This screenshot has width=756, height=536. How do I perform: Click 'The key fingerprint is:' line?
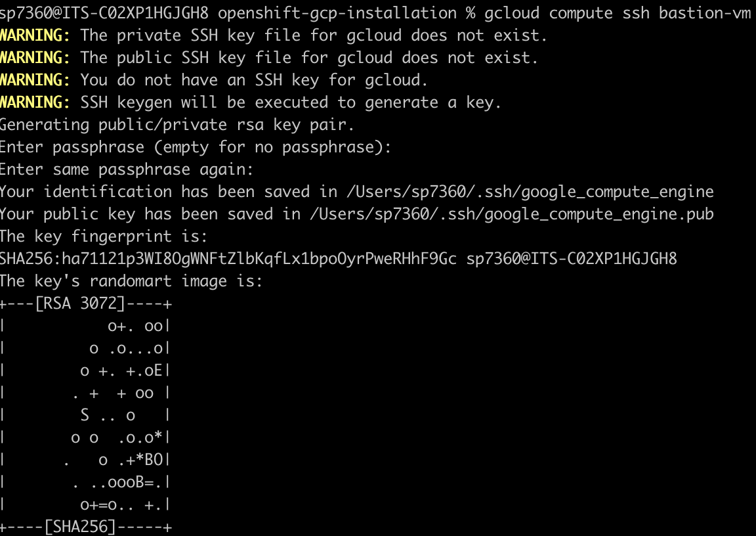pos(104,236)
